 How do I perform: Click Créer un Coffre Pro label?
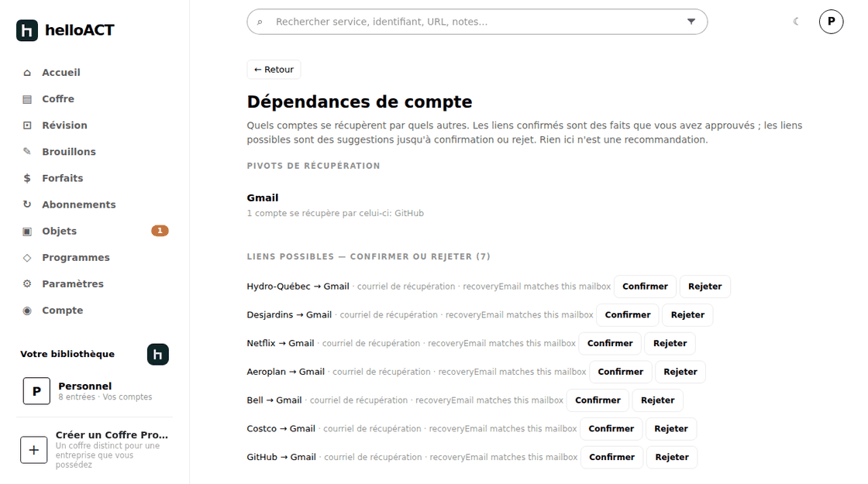coord(112,434)
